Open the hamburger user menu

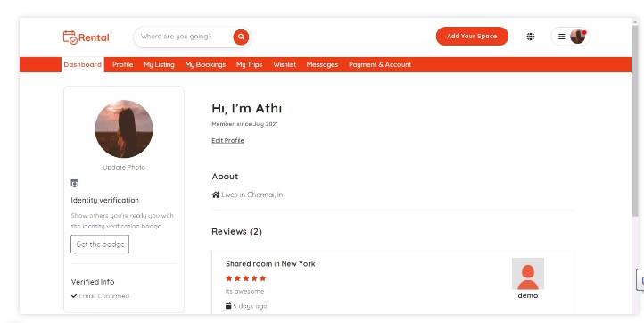(x=561, y=37)
